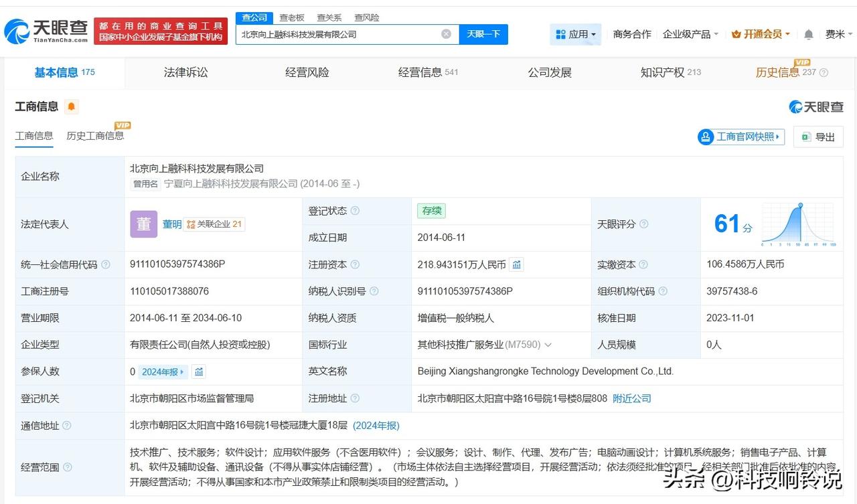Click the help icon beside 统一社会信用代码
This screenshot has height=504, width=857.
pos(105,265)
